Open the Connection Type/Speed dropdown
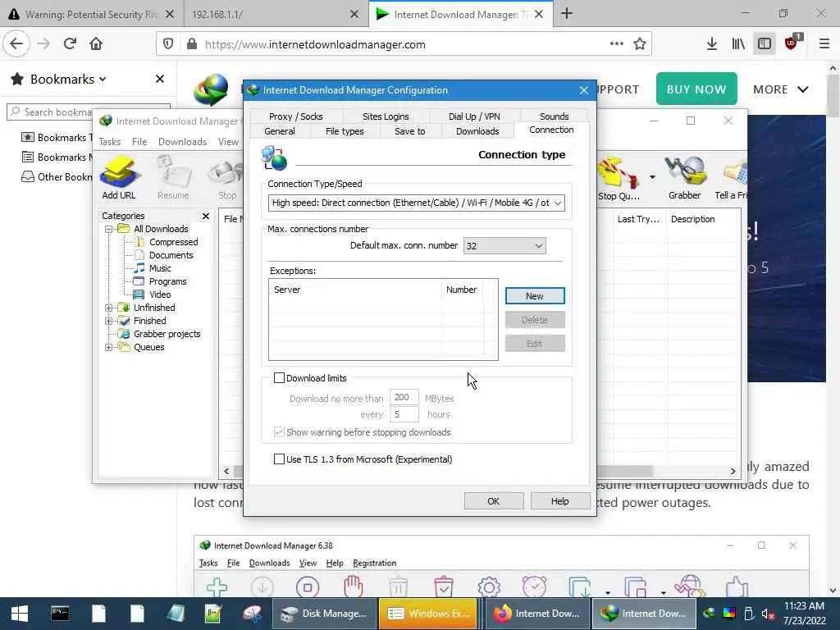The width and height of the screenshot is (840, 630). coord(416,203)
